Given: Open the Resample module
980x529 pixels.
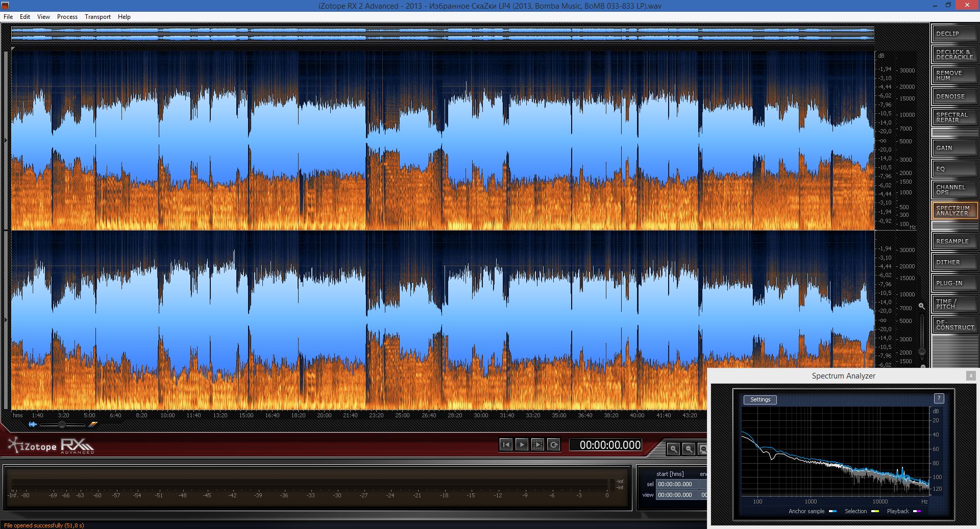Looking at the screenshot, I should click(954, 241).
